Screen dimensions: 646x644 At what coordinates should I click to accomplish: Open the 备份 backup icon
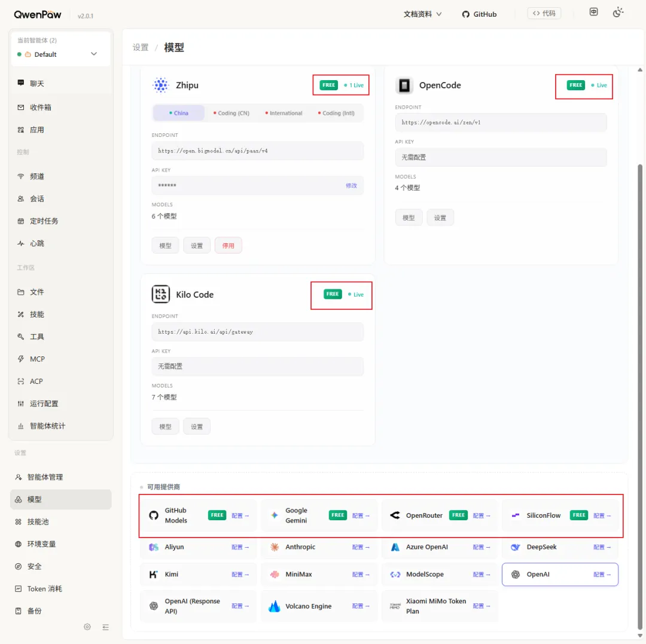click(18, 611)
